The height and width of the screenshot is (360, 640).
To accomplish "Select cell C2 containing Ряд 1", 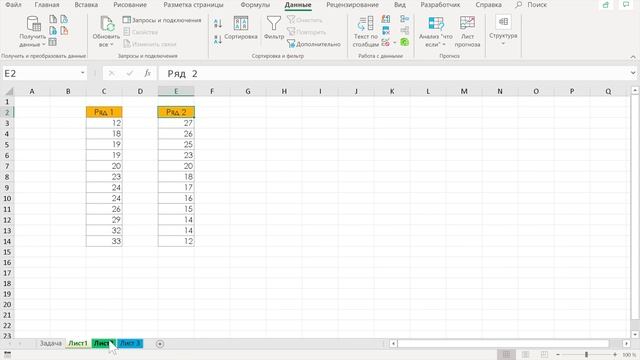I will (104, 112).
